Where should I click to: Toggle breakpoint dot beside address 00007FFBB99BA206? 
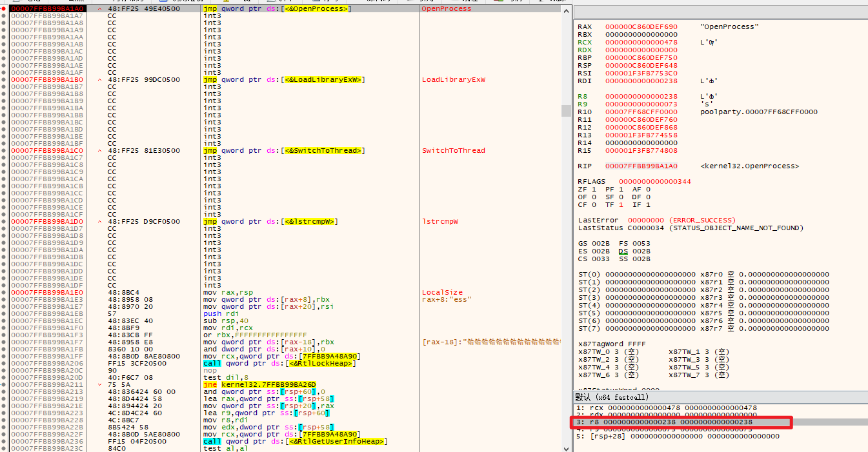[x=5, y=364]
